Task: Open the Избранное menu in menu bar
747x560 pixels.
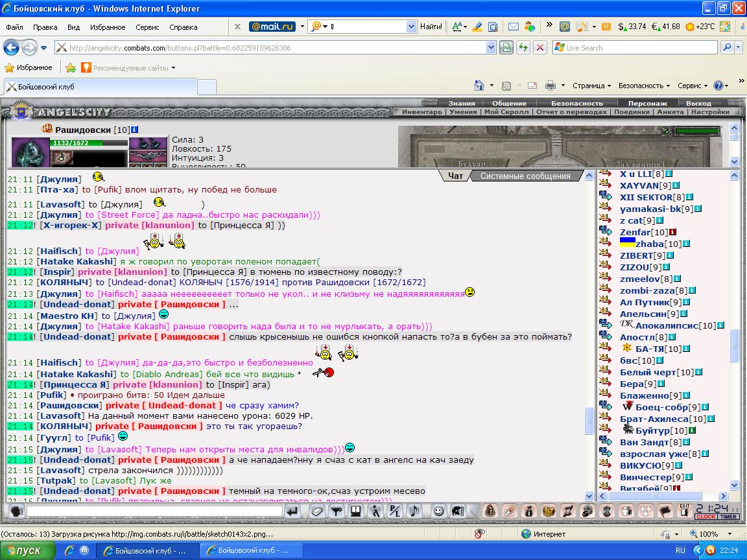Action: 108,27
